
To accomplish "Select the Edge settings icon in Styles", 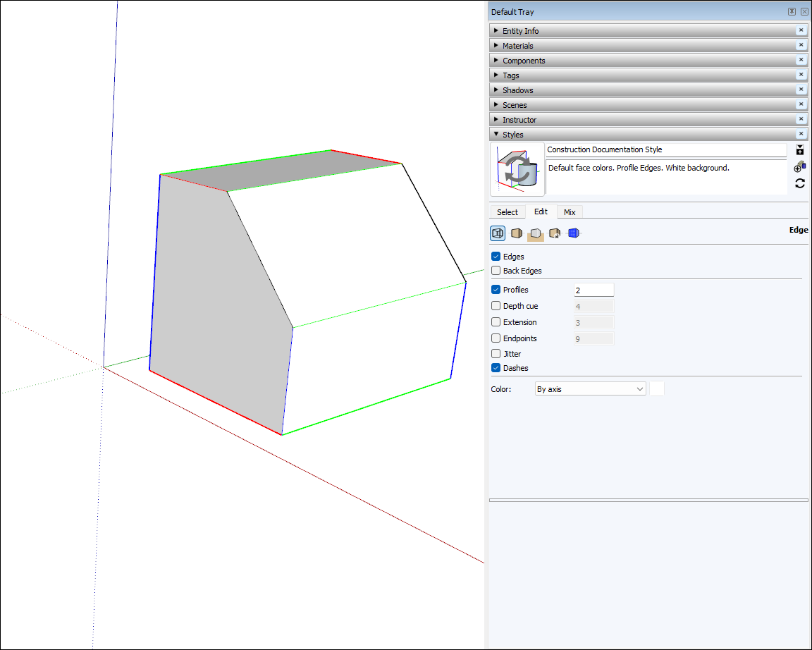I will click(498, 233).
